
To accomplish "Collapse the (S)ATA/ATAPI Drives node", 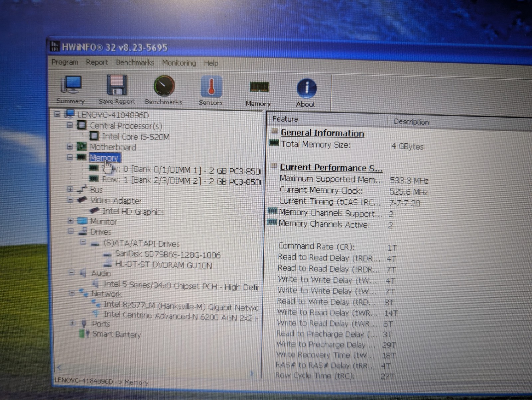I will pyautogui.click(x=83, y=242).
